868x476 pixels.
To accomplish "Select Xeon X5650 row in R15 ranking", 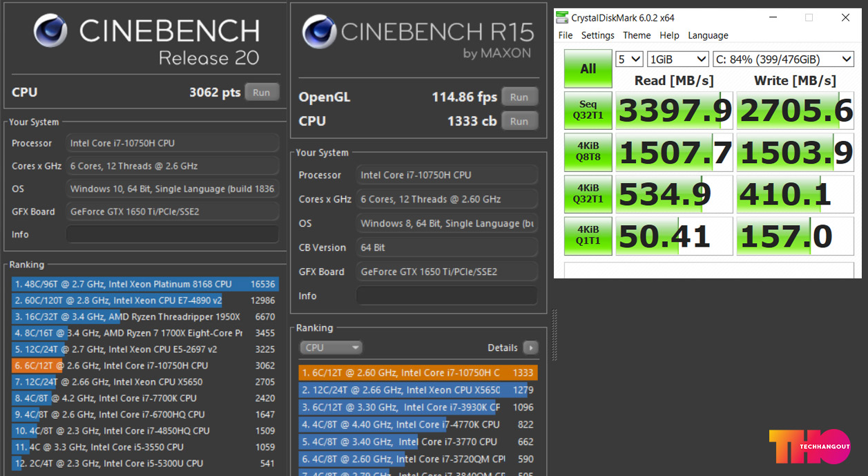I will tap(418, 390).
